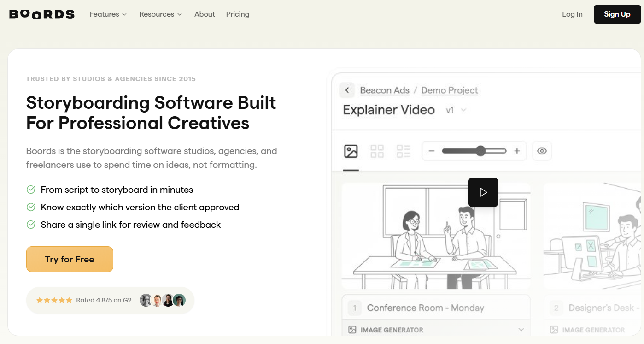Click the Boords logo
The width and height of the screenshot is (644, 344).
(42, 14)
